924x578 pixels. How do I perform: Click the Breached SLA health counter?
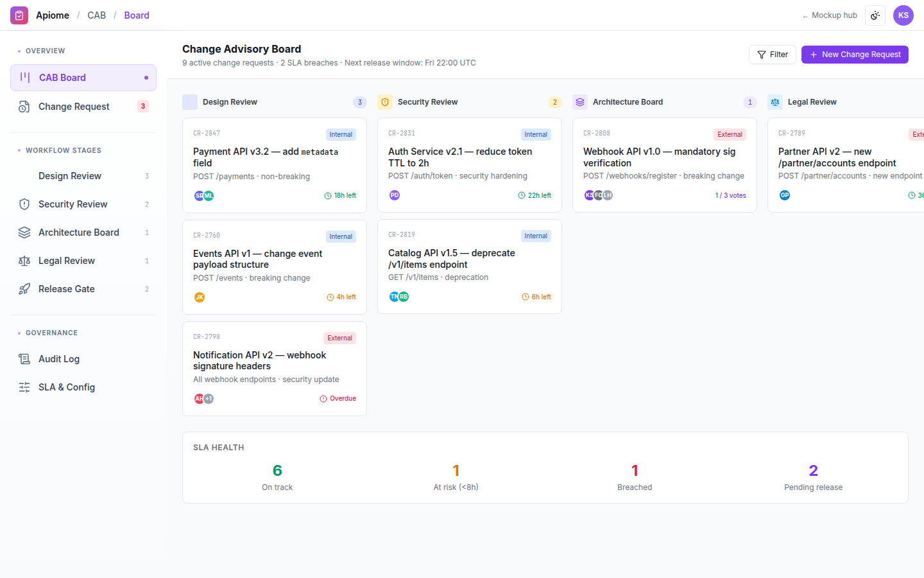(635, 478)
